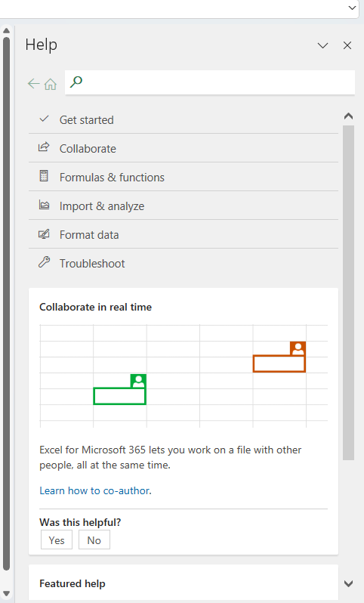Answer Yes to Was this helpful
Viewport: 364px width, 603px height.
pyautogui.click(x=57, y=540)
